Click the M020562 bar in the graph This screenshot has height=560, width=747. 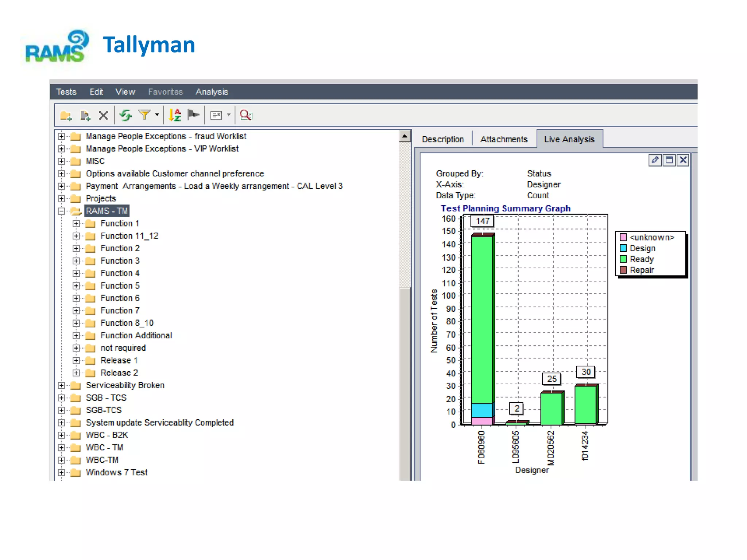coord(552,408)
